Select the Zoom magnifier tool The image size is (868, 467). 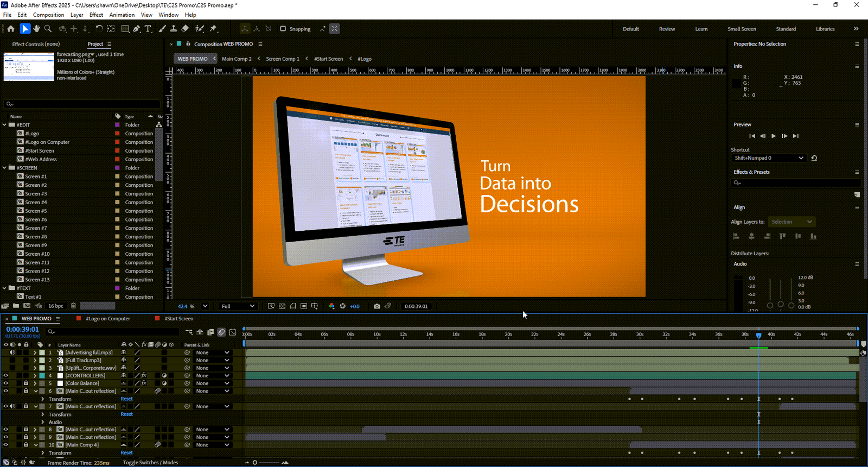[48, 29]
